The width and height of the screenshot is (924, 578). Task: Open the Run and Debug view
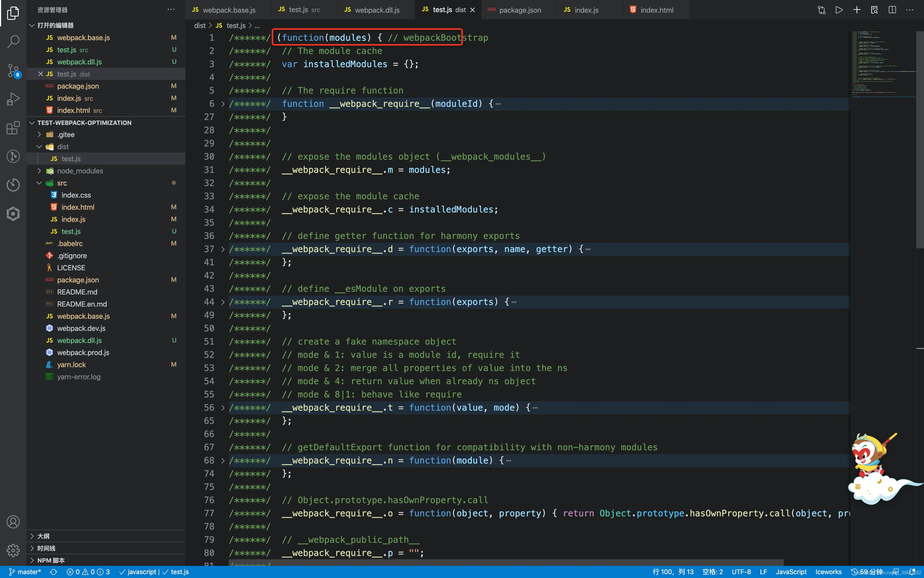coord(13,99)
